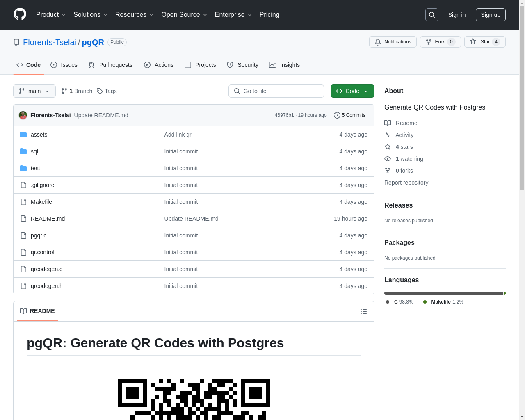Click the sql folder icon
Viewport: 525px width, 420px height.
click(x=23, y=151)
